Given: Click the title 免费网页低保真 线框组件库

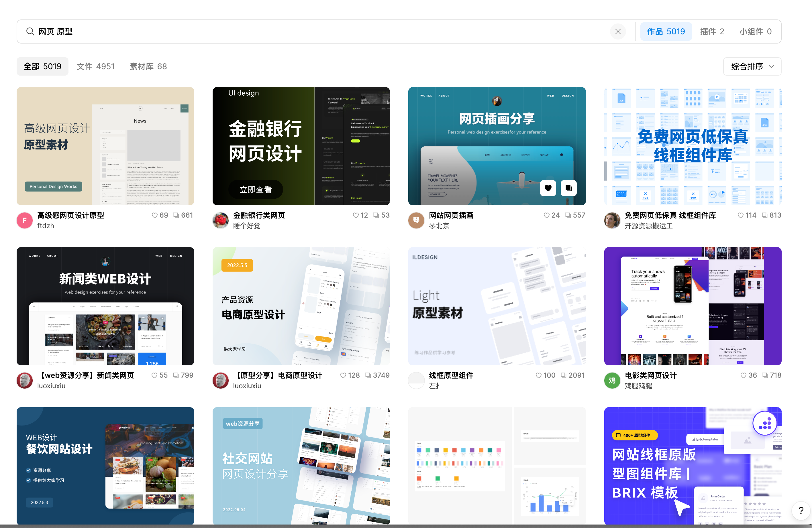Looking at the screenshot, I should 670,215.
